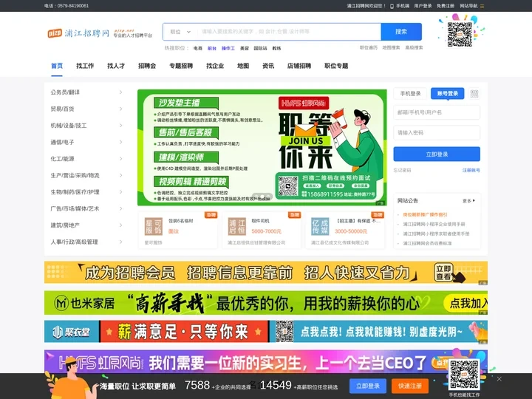This screenshot has height=399, width=532.
Task: Click the QR code in bottom bar
Action: (464, 374)
